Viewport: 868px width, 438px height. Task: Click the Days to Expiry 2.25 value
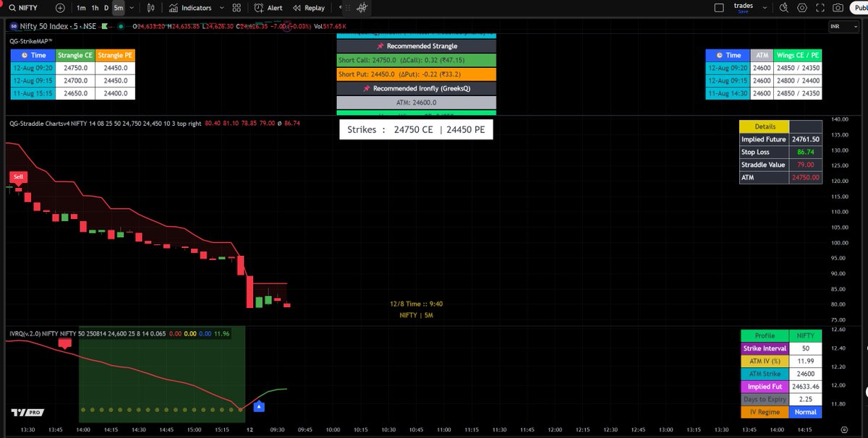(806, 399)
